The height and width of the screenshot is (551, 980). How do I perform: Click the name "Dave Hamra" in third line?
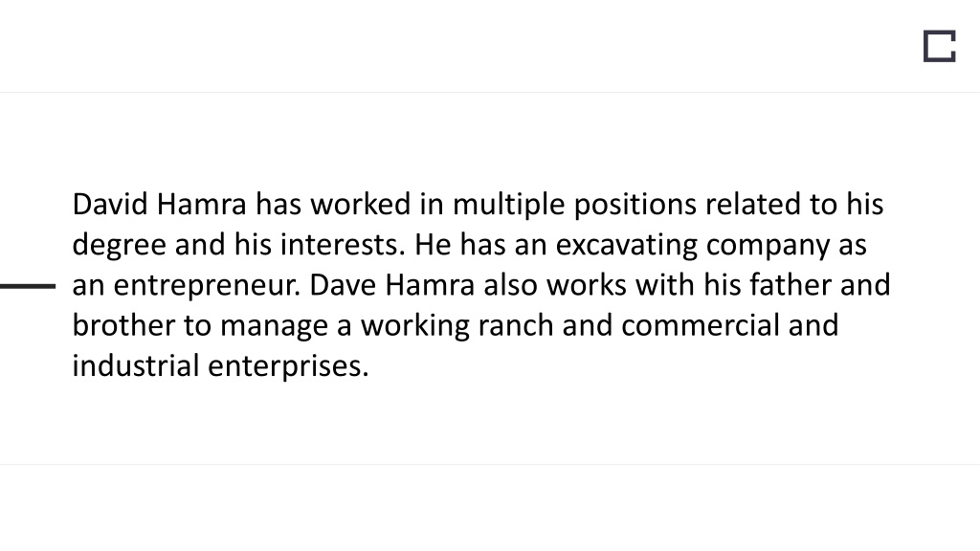point(391,285)
